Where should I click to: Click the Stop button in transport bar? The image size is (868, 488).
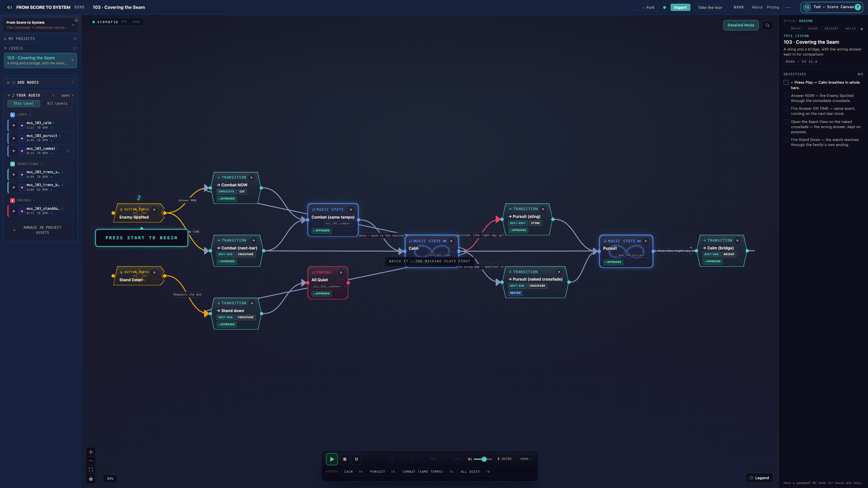coord(344,459)
